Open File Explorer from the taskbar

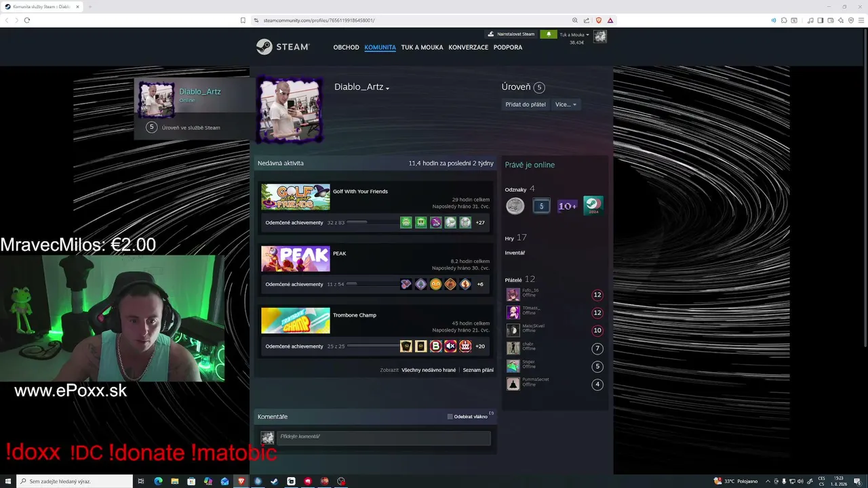(x=174, y=481)
